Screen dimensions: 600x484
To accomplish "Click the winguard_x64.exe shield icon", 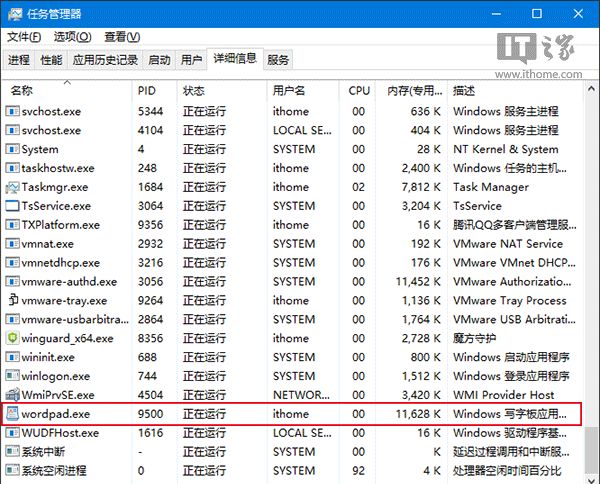I will tap(12, 338).
